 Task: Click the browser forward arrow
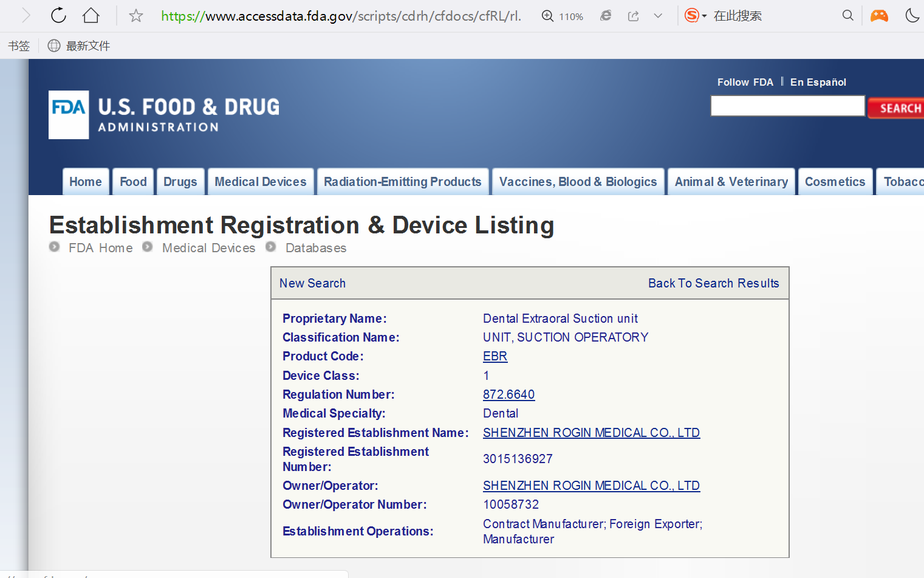click(26, 15)
